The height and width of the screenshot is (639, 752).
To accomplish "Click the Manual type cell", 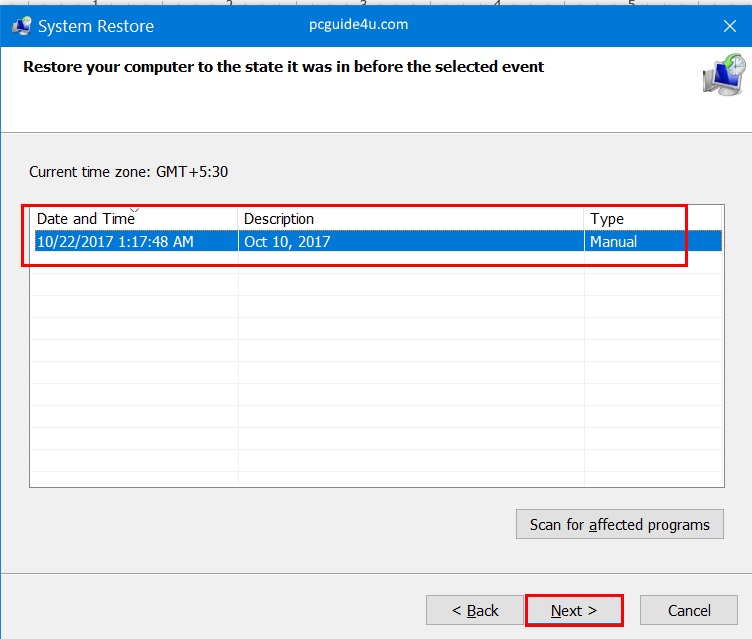I will (x=613, y=241).
